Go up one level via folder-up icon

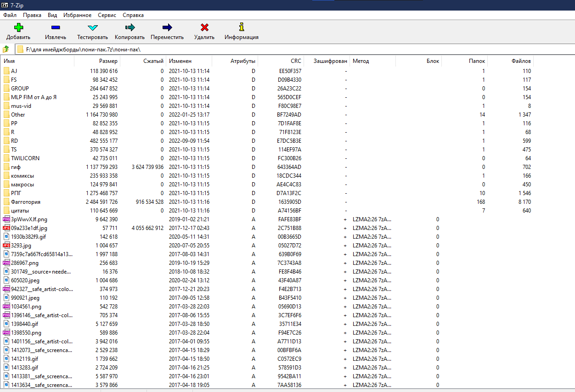pos(6,49)
